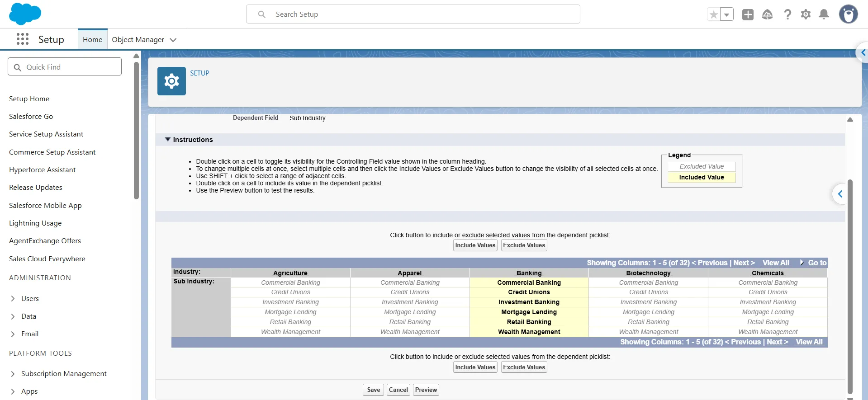Image resolution: width=868 pixels, height=400 pixels.
Task: Click the top View All link
Action: (x=776, y=263)
